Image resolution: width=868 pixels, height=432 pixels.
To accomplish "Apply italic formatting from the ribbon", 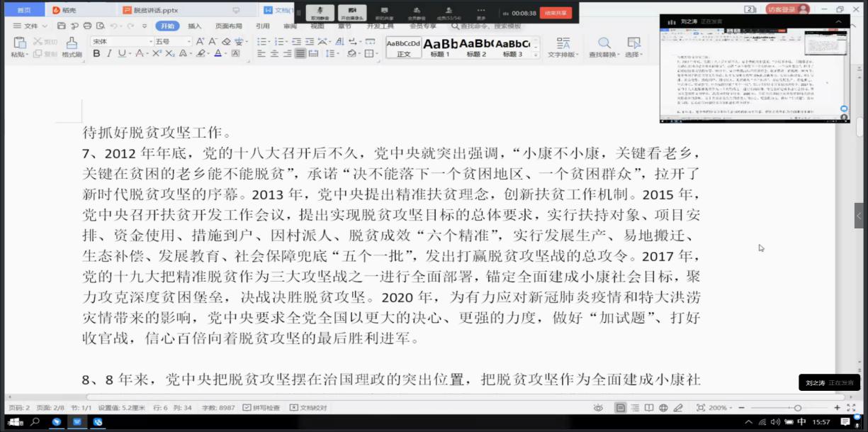I will (x=109, y=54).
